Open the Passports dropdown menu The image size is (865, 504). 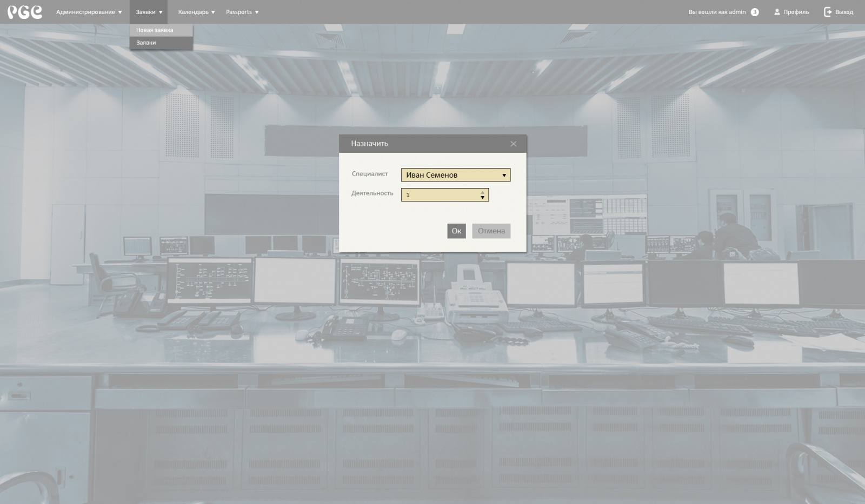point(242,12)
